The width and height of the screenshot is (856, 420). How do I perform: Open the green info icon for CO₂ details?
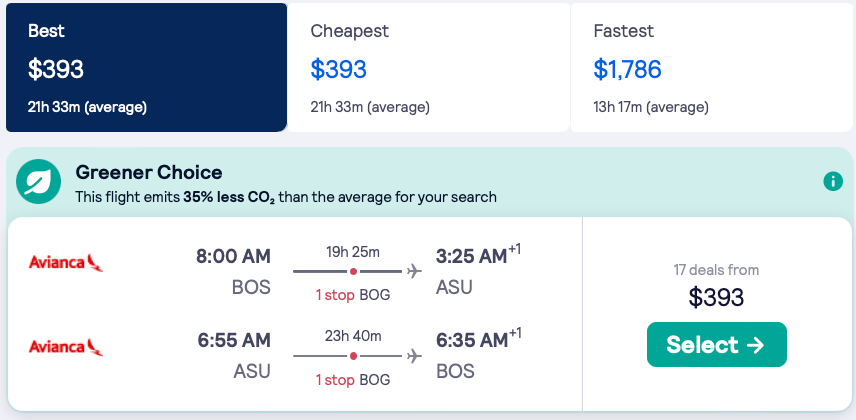pos(832,181)
